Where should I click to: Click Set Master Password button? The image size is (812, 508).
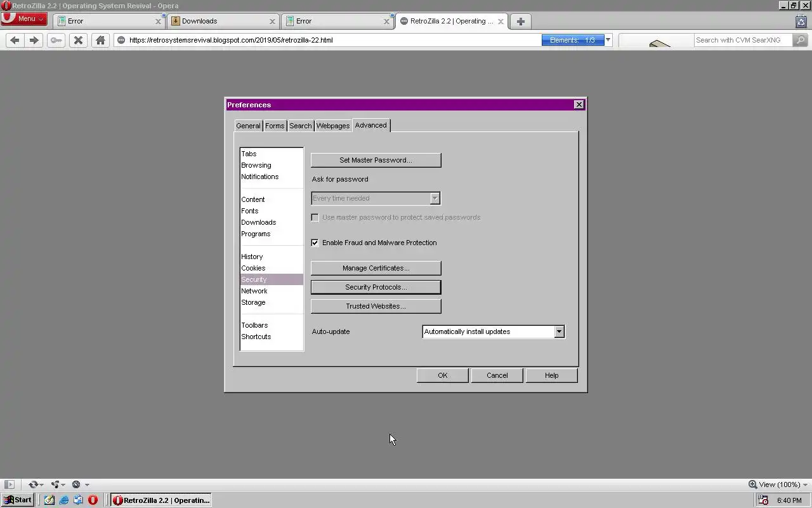click(376, 160)
